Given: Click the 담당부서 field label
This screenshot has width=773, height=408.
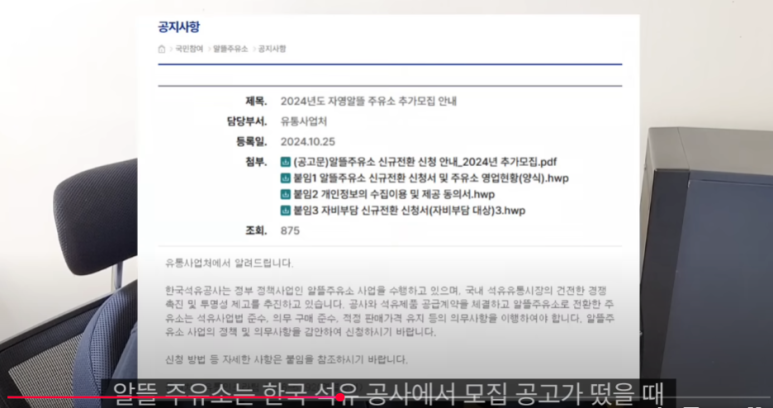Looking at the screenshot, I should coord(247,121).
